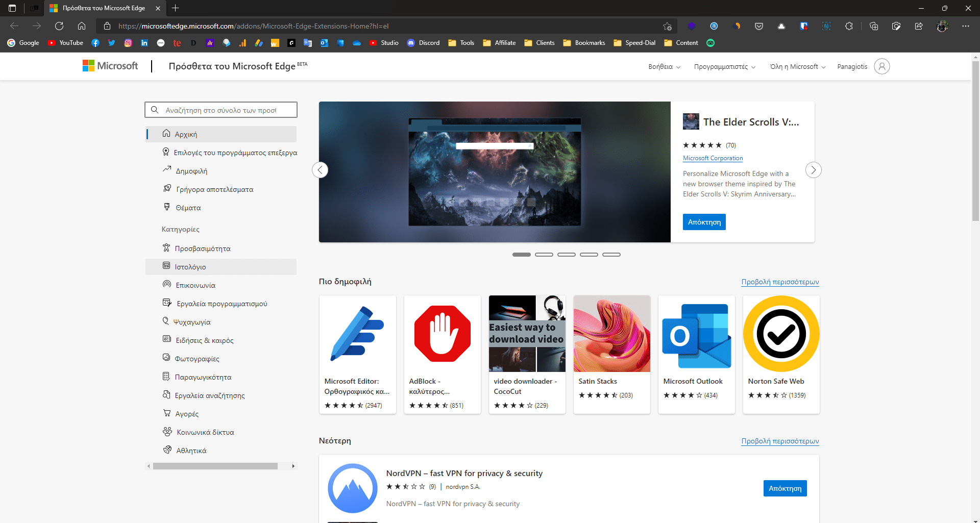Click the Norton Safe Web icon
Screen dimensions: 980x523
point(781,334)
